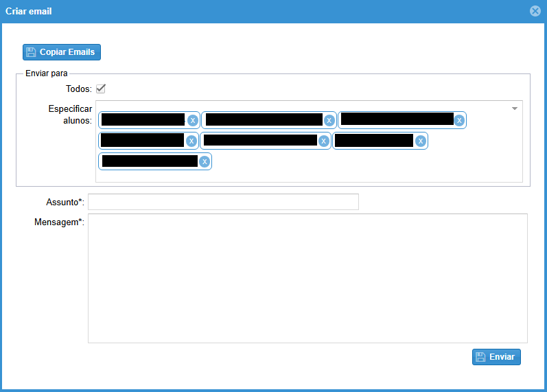Remove the third student tag in middle row
Image resolution: width=547 pixels, height=392 pixels.
tap(420, 141)
